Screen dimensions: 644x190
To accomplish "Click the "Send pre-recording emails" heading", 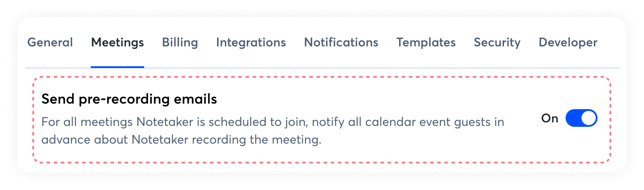I will tap(129, 99).
